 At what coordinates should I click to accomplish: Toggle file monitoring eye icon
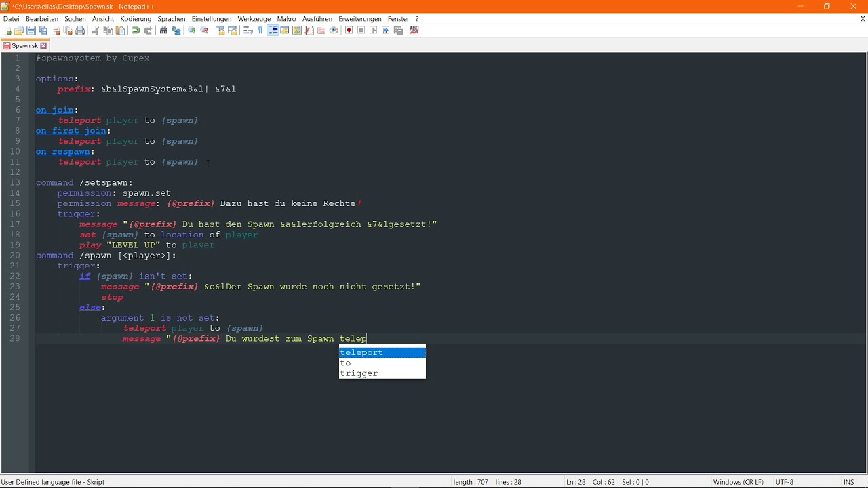pos(334,30)
